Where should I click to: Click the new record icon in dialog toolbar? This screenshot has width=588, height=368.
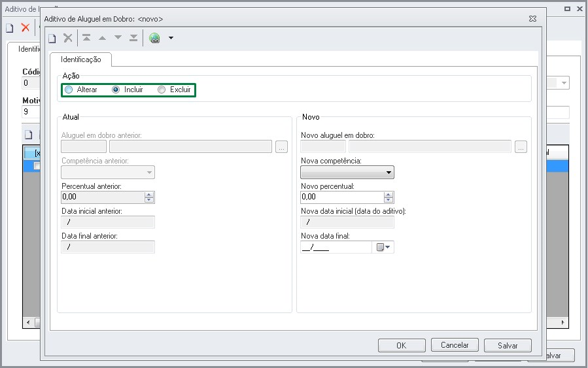click(52, 38)
